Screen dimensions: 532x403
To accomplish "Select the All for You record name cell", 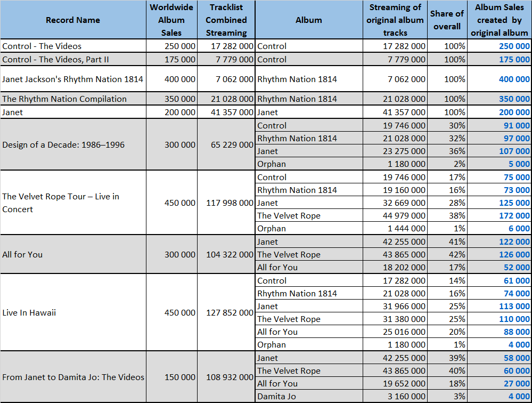I will point(73,254).
